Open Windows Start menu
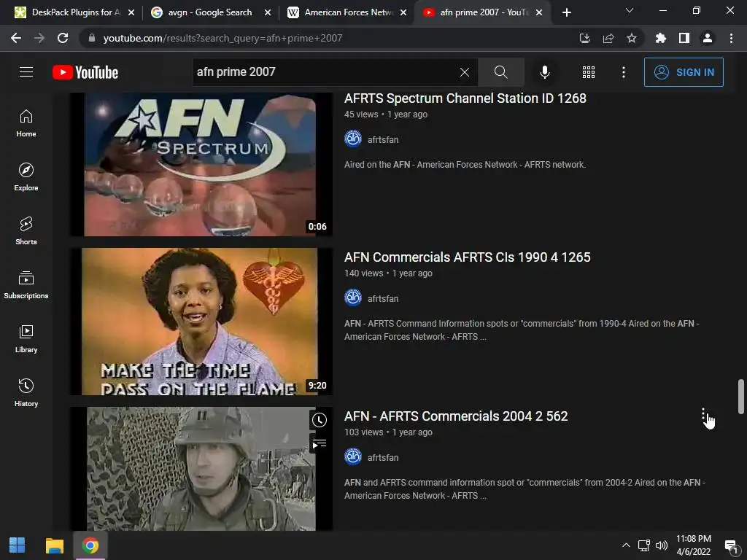This screenshot has height=560, width=747. click(18, 545)
